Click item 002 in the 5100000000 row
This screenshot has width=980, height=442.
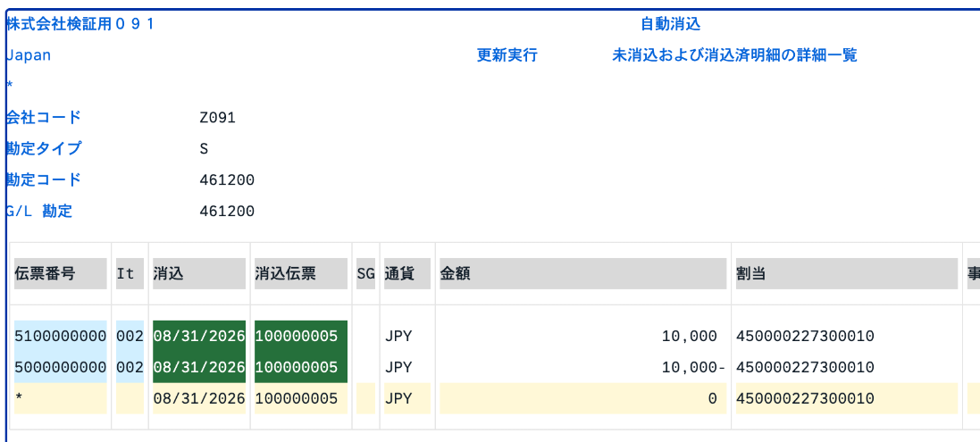[130, 337]
